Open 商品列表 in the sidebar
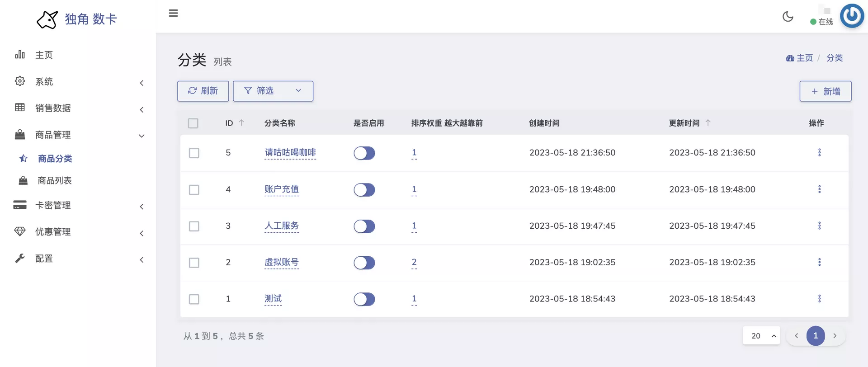Screen dimensions: 868x367 click(x=55, y=181)
